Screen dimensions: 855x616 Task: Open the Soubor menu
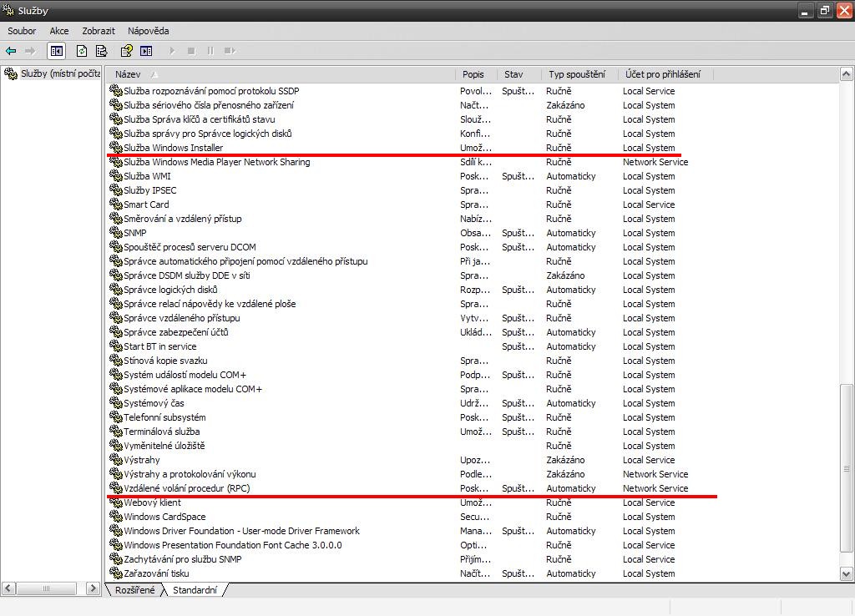tap(22, 31)
